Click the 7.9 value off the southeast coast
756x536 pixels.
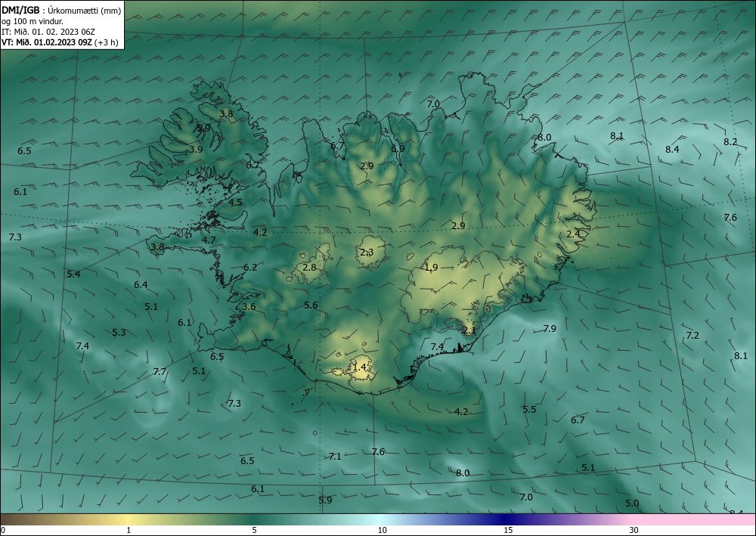[550, 329]
